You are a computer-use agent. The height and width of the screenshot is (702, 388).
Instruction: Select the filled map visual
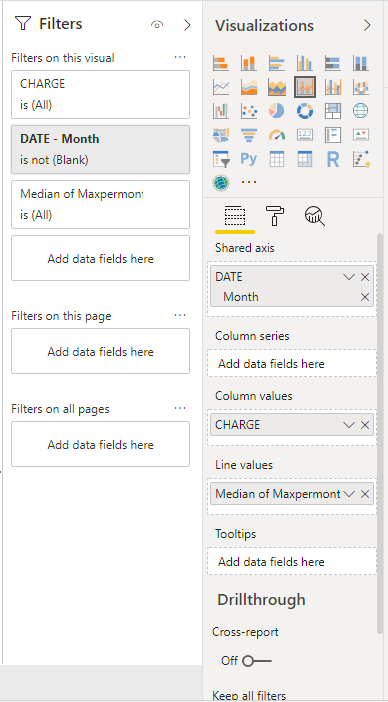click(x=221, y=134)
